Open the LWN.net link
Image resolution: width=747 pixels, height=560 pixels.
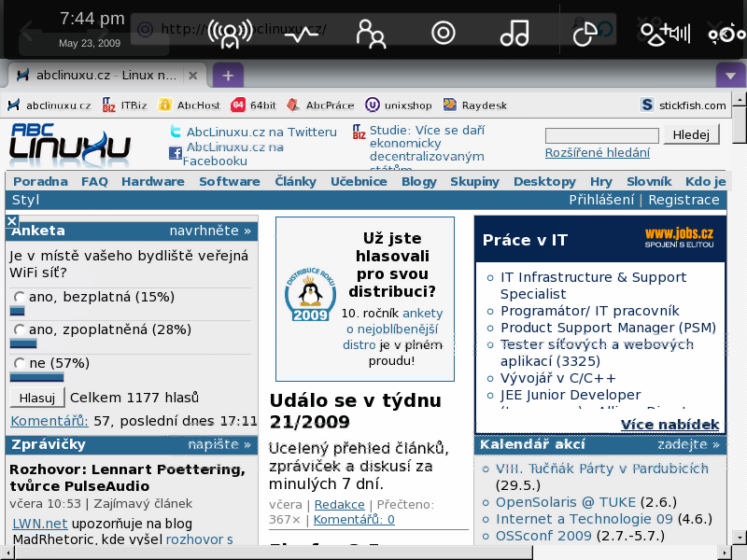pyautogui.click(x=40, y=524)
